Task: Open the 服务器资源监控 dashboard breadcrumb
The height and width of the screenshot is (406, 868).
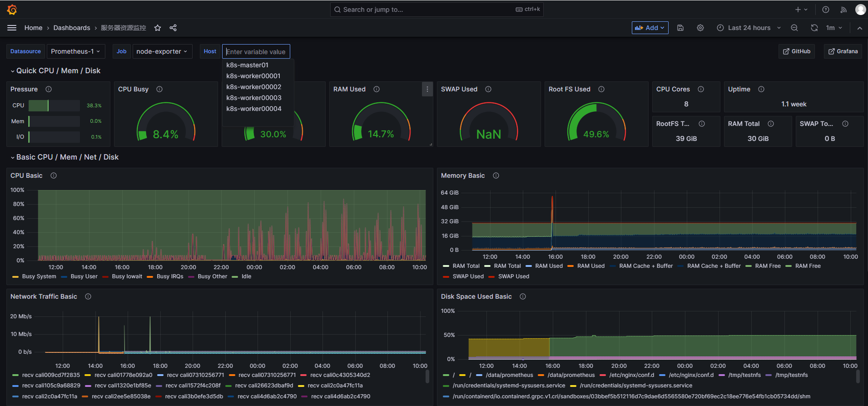Action: (x=124, y=28)
